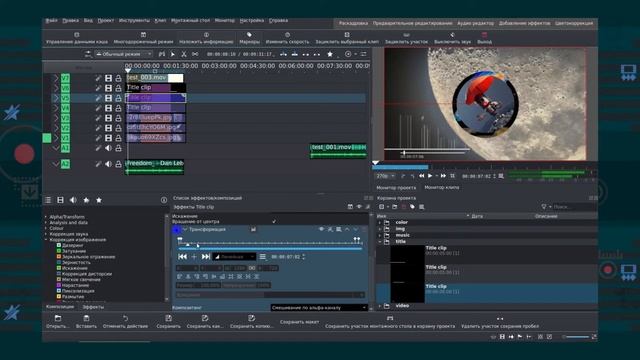The height and width of the screenshot is (360, 640).
Task: Click Зациклить выбранный клип toolbar button
Action: pyautogui.click(x=347, y=38)
